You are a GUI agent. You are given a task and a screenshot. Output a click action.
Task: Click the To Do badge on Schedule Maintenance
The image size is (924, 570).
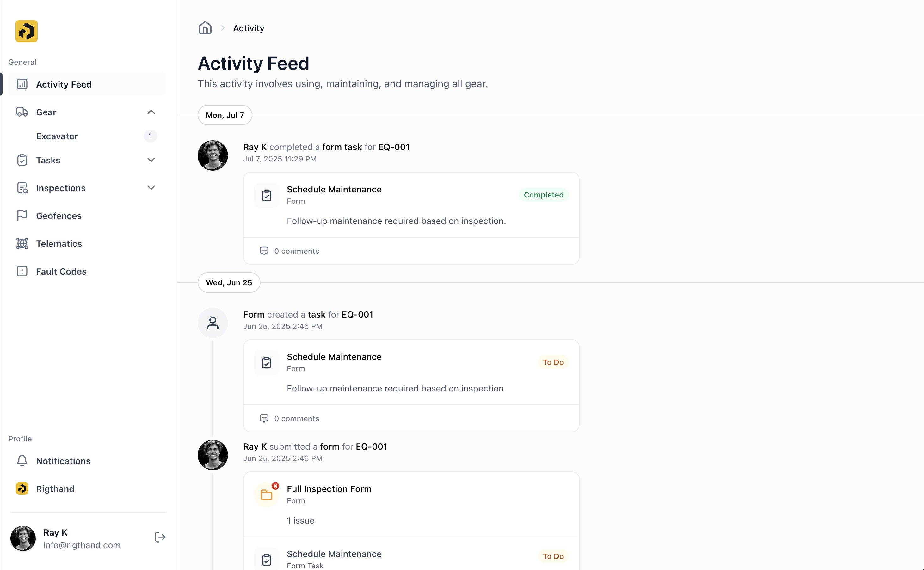pos(553,362)
